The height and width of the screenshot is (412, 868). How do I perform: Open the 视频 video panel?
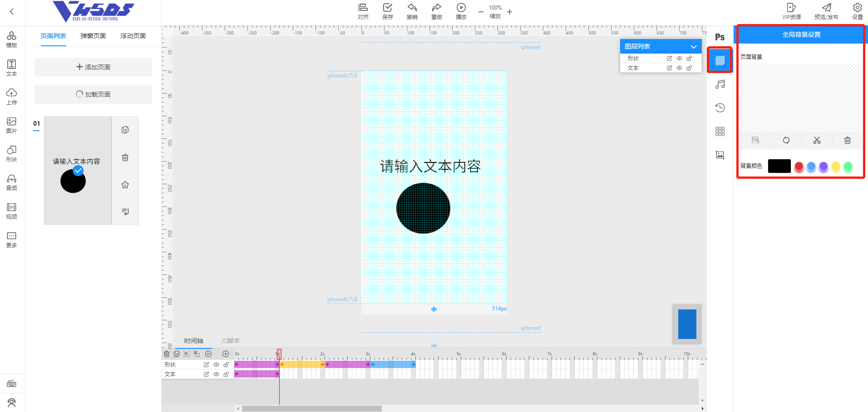(12, 211)
